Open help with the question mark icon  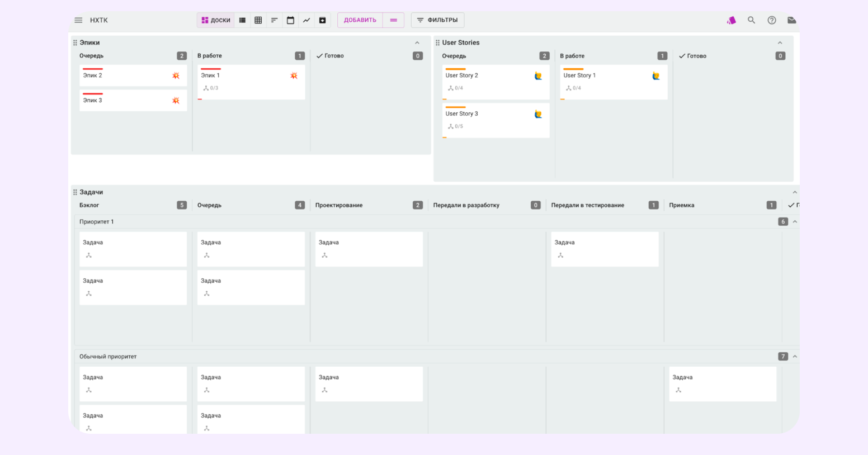(772, 20)
